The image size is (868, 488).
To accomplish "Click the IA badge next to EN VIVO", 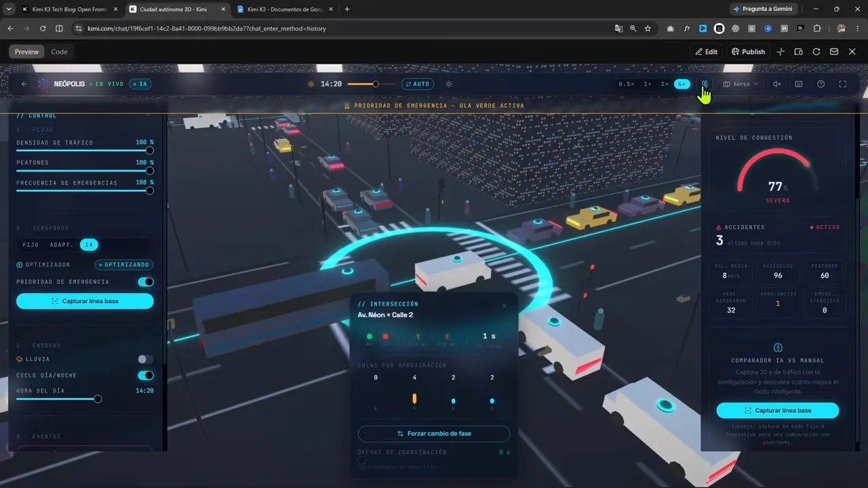I will click(141, 84).
